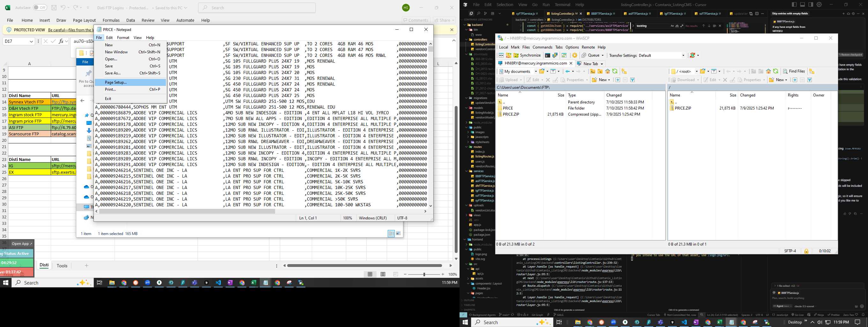This screenshot has width=868, height=327.
Task: Click the Excel save icon
Action: click(54, 7)
